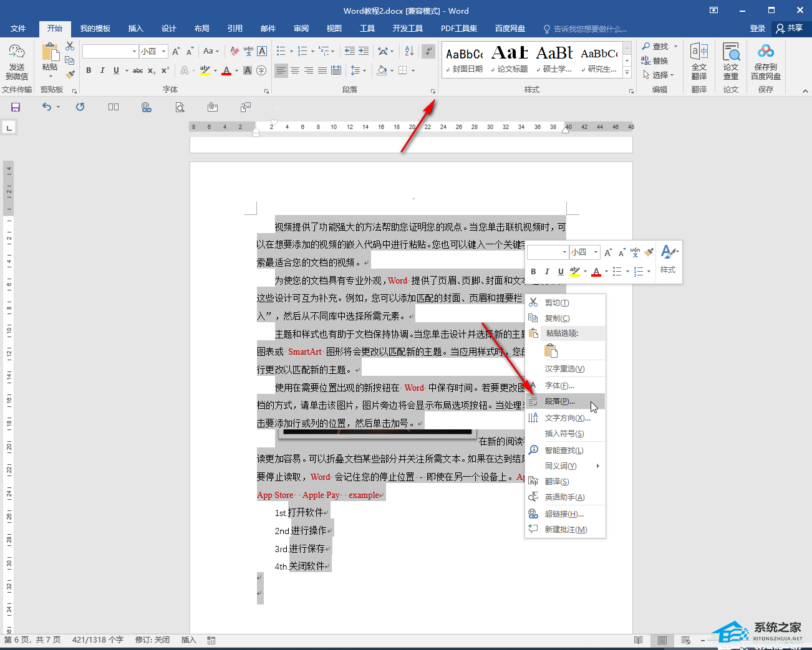
Task: Switch to the 插入 ribbon tab
Action: click(135, 29)
